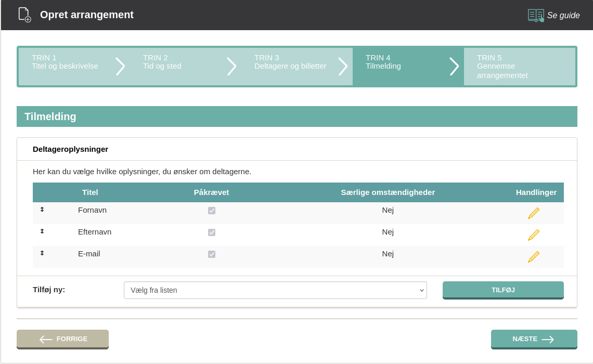Click the reorder arrows beside Fornavn

tap(42, 210)
